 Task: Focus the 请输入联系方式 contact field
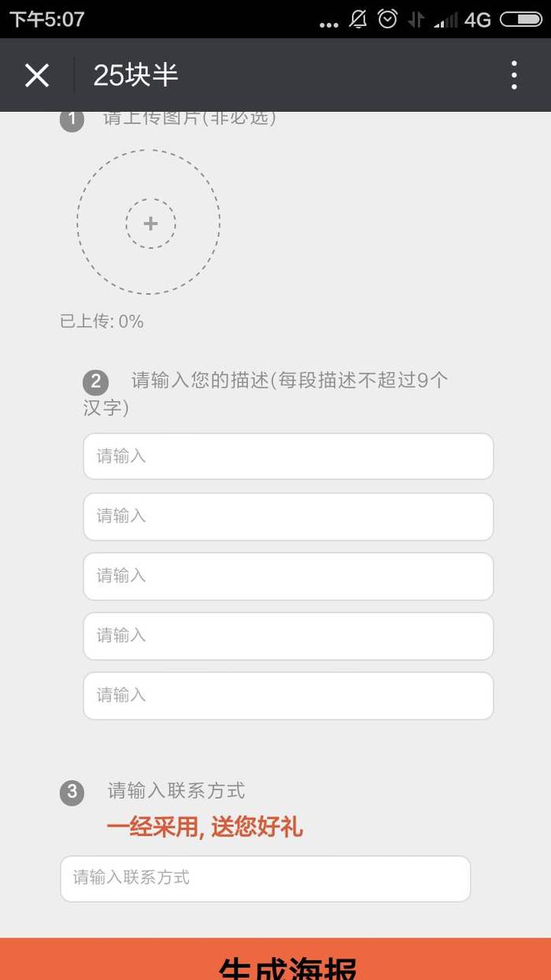[265, 878]
